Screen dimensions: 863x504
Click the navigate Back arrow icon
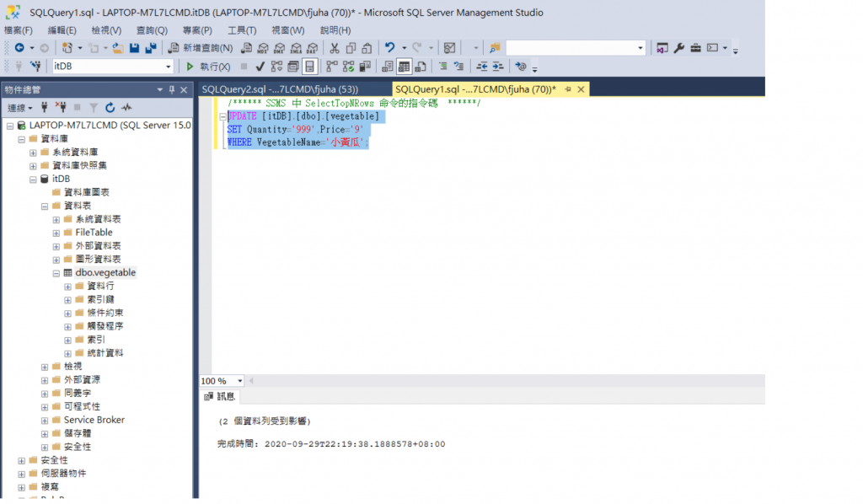click(19, 48)
